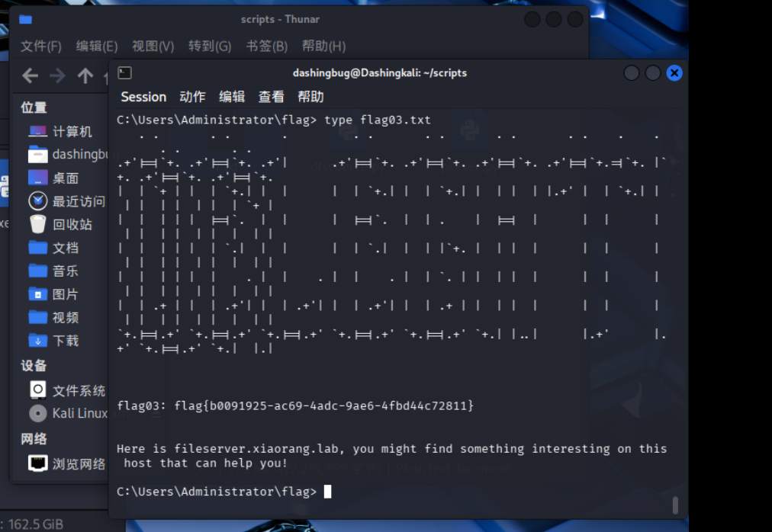Image resolution: width=772 pixels, height=532 pixels.
Task: Open 文件系统 under devices
Action: coord(78,391)
